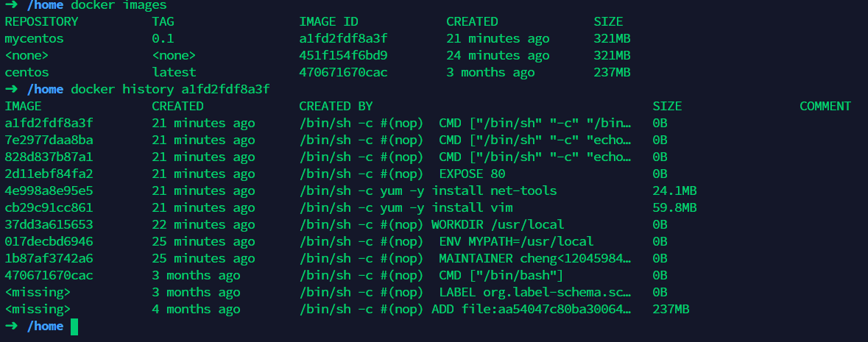Click the 59.8MB size value
868x342 pixels.
pos(674,208)
